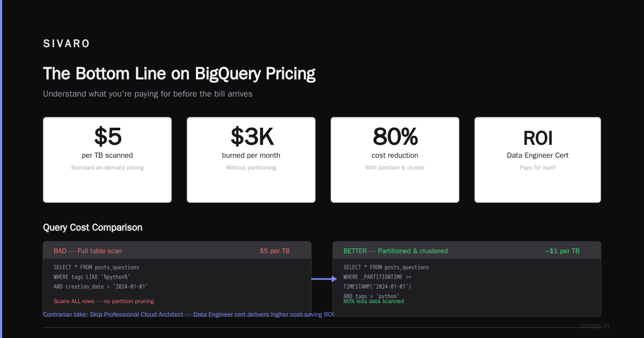This screenshot has height=338, width=644.
Task: Click the $5 per TB cost label
Action: pyautogui.click(x=275, y=251)
